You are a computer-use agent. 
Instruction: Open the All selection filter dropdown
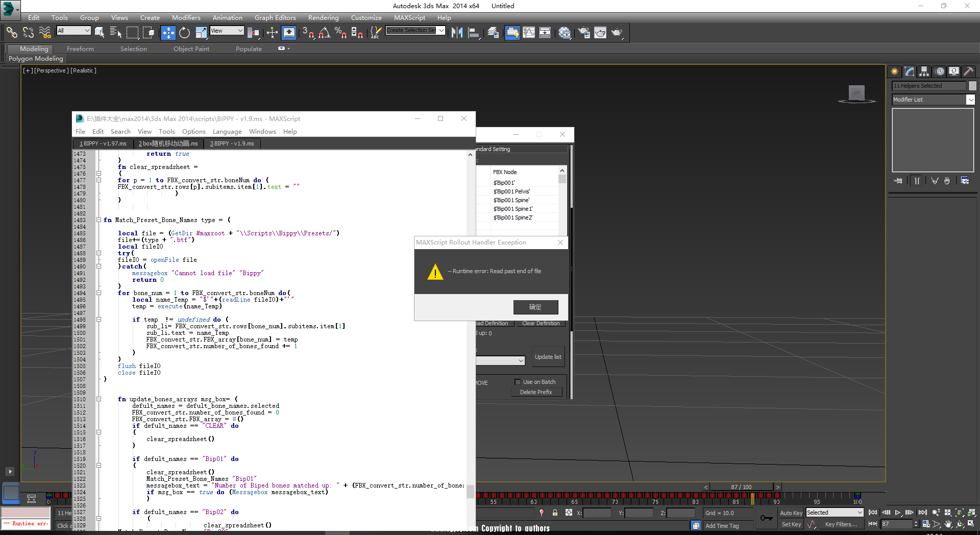pyautogui.click(x=73, y=31)
